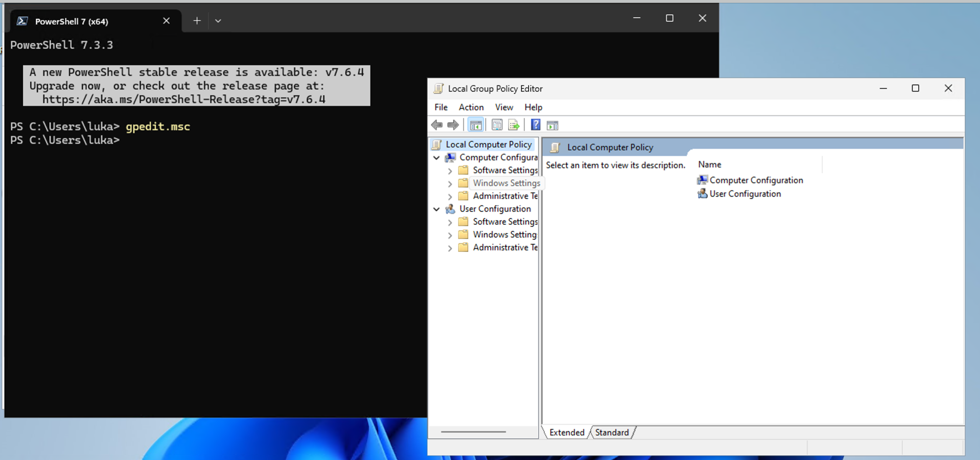Click the gpedit.msc command text in terminal
980x460 pixels.
[158, 126]
